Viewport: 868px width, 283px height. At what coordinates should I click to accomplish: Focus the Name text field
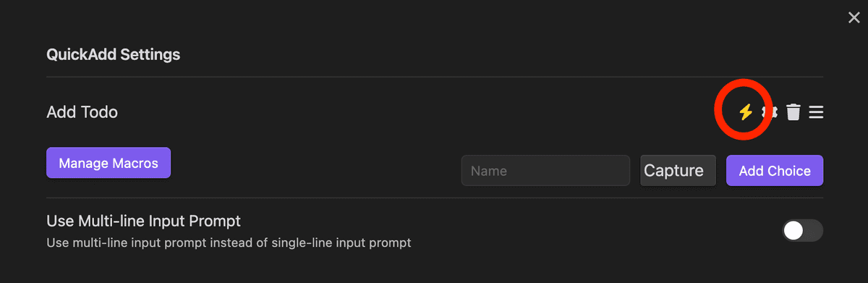click(x=545, y=171)
